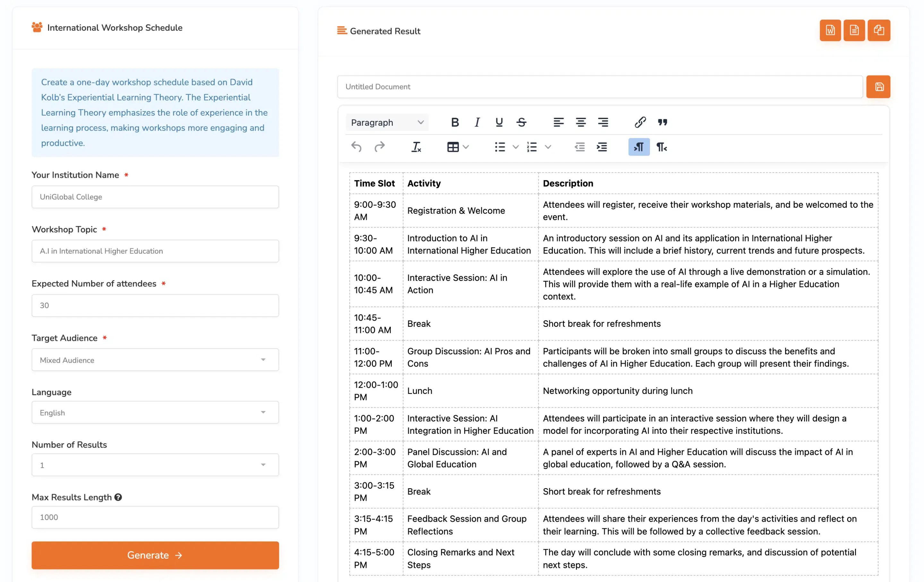Toggle right-to-left text direction
Screen dimensions: 924x582
pos(662,147)
